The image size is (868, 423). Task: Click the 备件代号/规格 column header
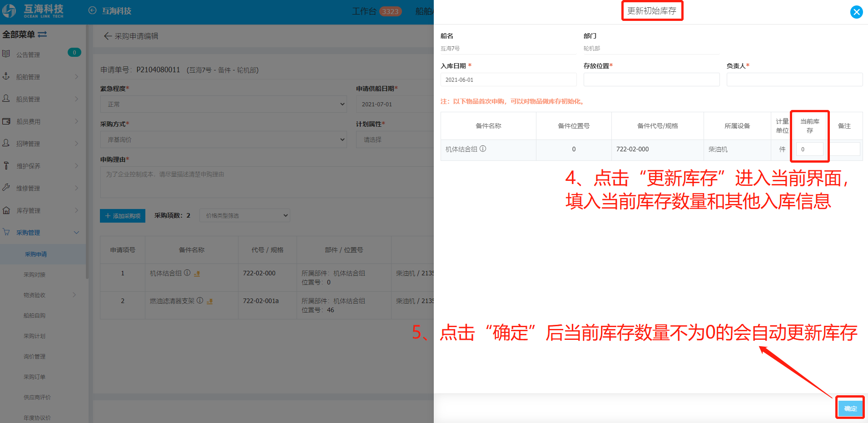click(x=657, y=126)
